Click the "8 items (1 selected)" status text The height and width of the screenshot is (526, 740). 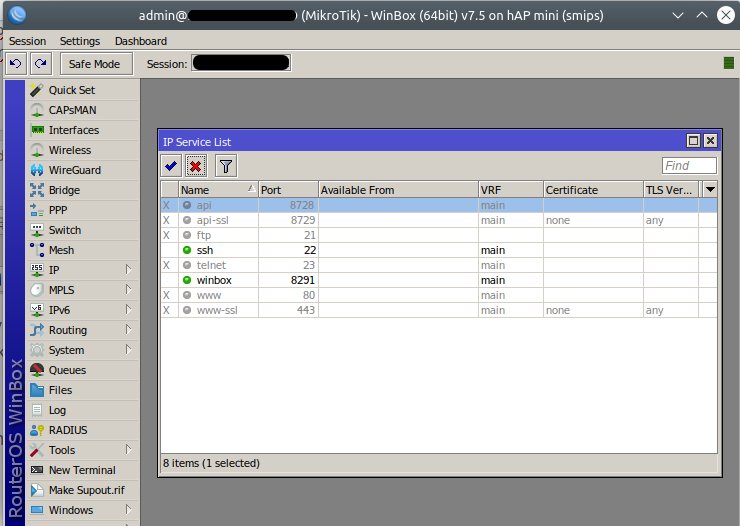pos(211,463)
